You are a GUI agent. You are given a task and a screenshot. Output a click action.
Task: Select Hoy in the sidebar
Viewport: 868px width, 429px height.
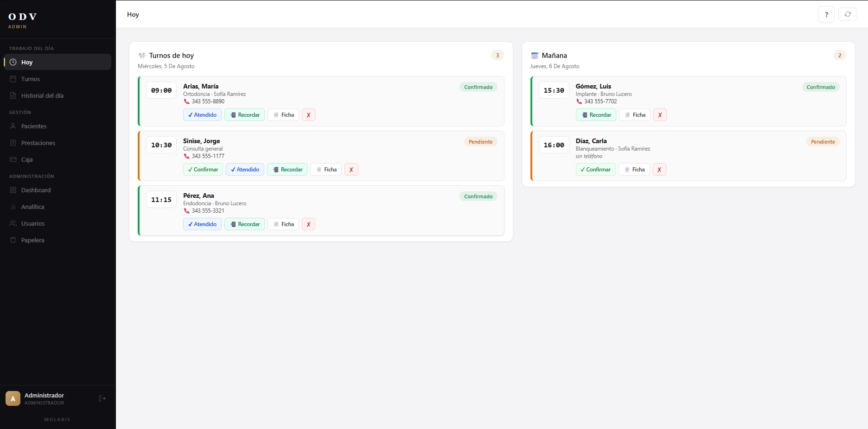57,62
